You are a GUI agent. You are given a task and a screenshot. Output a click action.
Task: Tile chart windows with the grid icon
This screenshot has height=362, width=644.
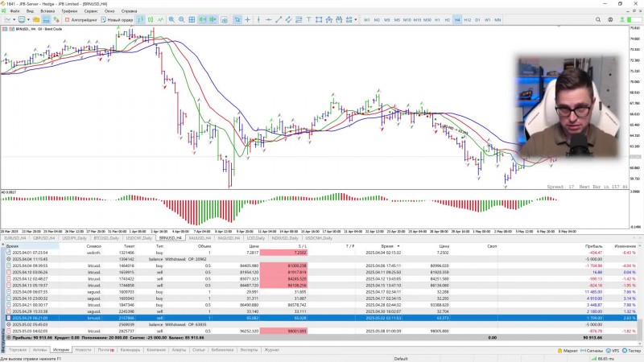(192, 19)
